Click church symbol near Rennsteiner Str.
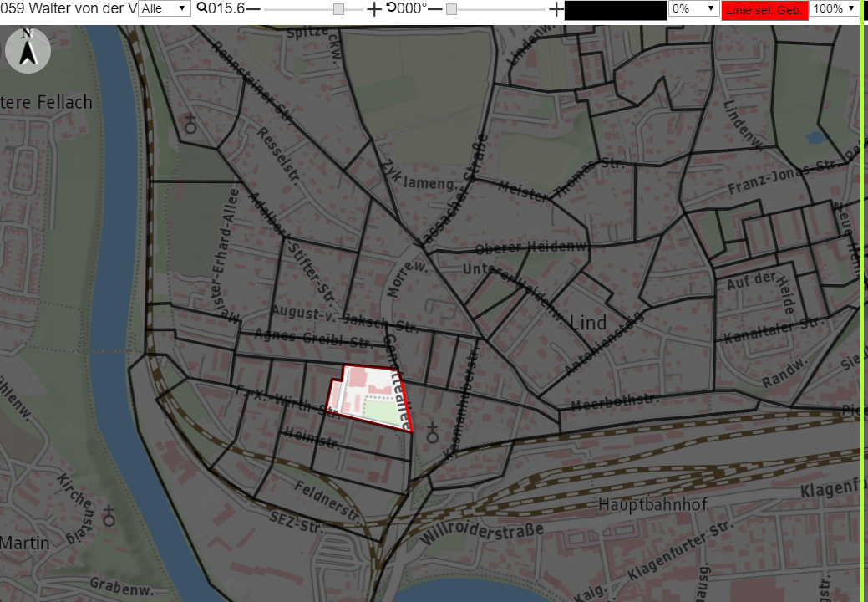The image size is (868, 602). point(190,124)
